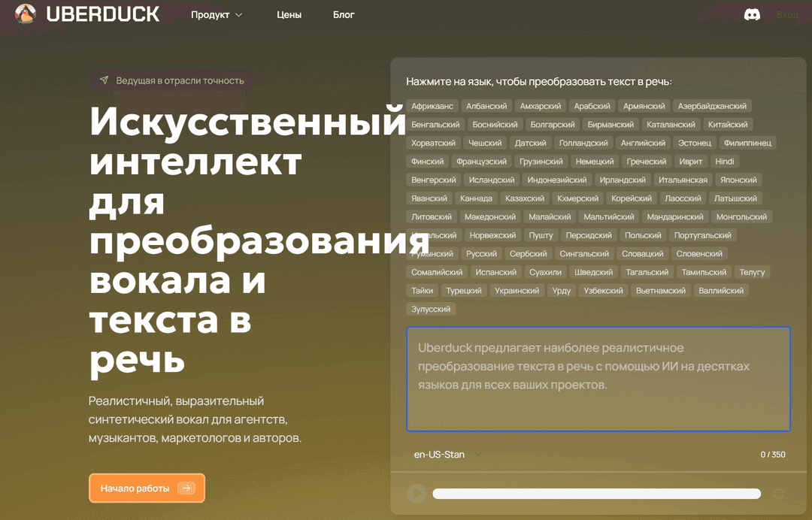Pick the Испанский language chip
The height and width of the screenshot is (520, 812).
click(495, 272)
